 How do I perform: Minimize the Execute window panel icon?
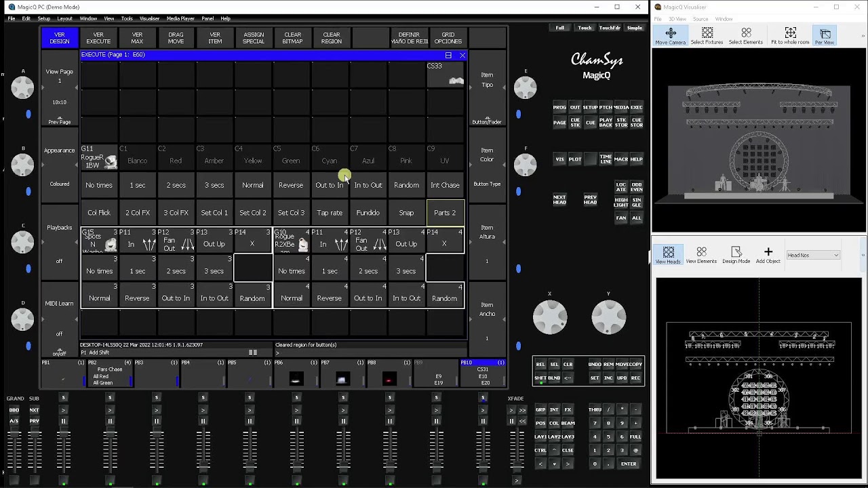[x=448, y=55]
